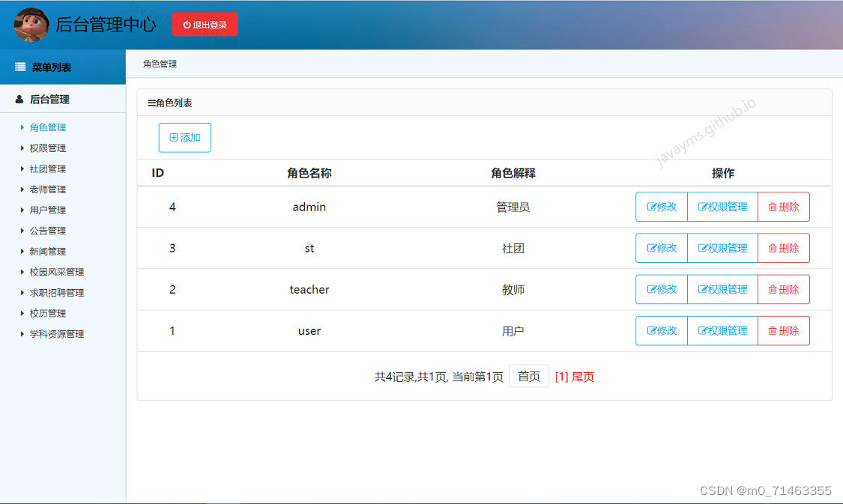Click the arrow beside 校园风采管理
The image size is (843, 504).
click(x=22, y=273)
